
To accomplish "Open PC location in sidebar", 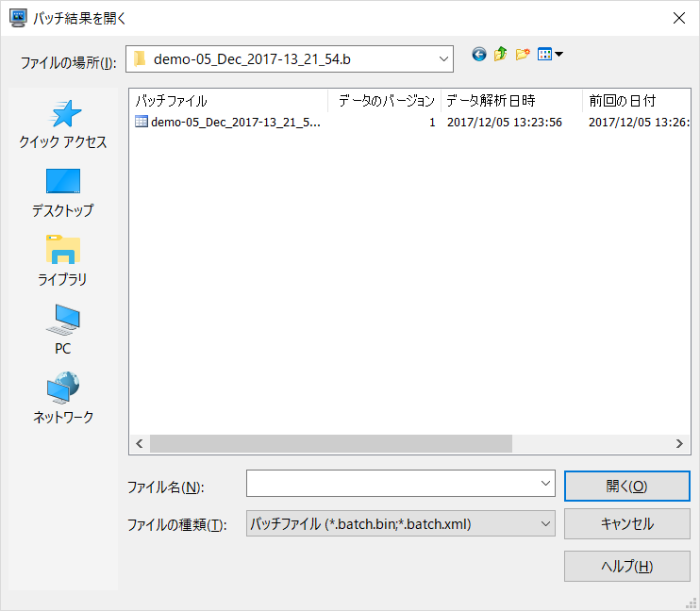I will [63, 330].
